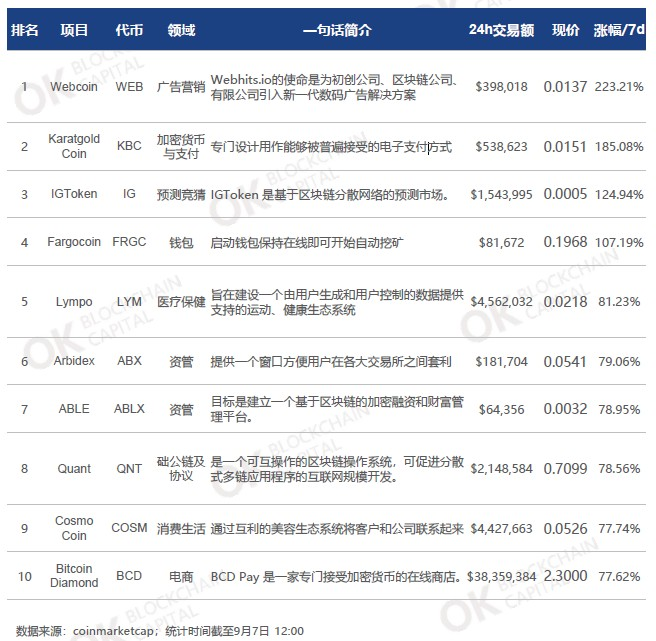The height and width of the screenshot is (641, 656).
Task: Select the Bitcoin Diamond project name
Action: [x=74, y=576]
